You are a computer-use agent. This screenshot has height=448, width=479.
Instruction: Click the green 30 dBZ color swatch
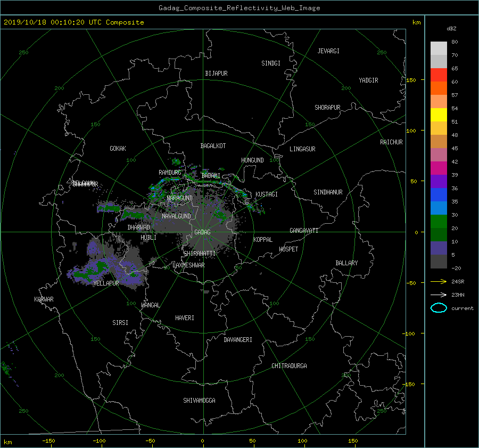(439, 221)
